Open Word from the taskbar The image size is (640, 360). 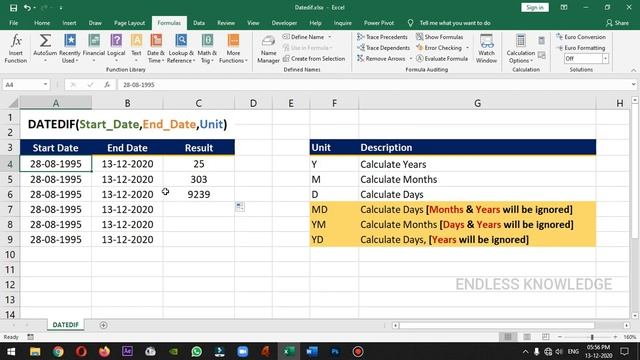[312, 351]
